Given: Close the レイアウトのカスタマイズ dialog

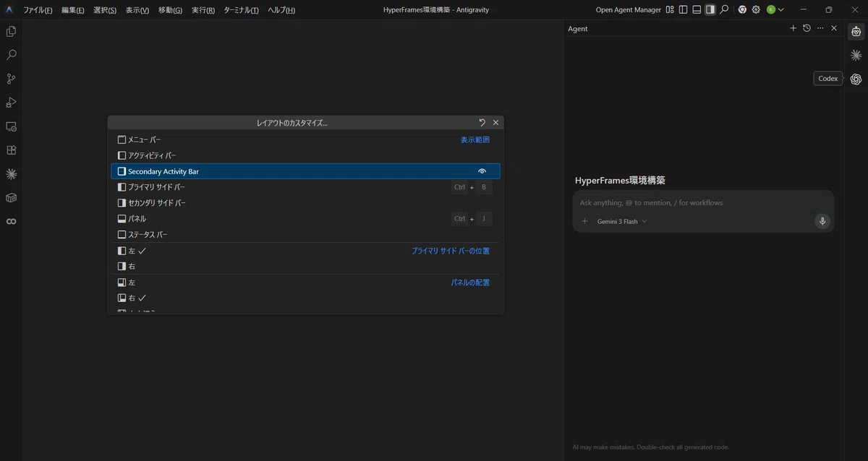Looking at the screenshot, I should pos(495,123).
